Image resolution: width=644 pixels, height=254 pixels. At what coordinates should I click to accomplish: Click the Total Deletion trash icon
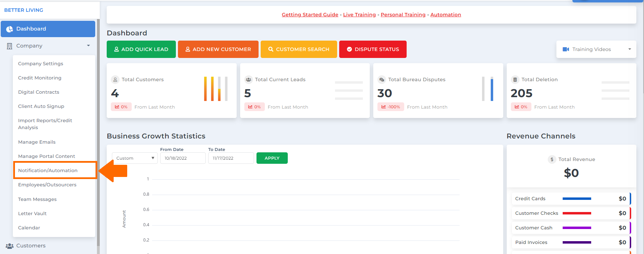click(x=515, y=79)
